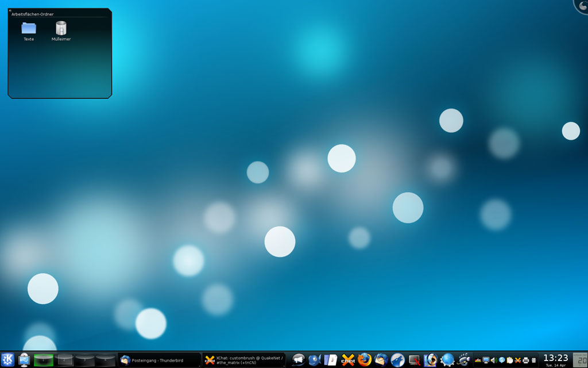
Task: Open the Plasma toolbox in top-right corner
Action: coord(582,5)
